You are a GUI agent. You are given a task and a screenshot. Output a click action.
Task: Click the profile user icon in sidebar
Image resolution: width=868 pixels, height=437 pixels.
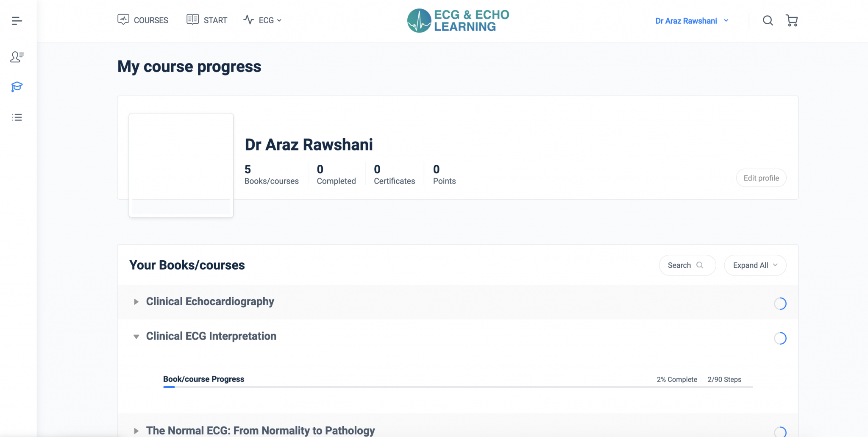pos(17,57)
